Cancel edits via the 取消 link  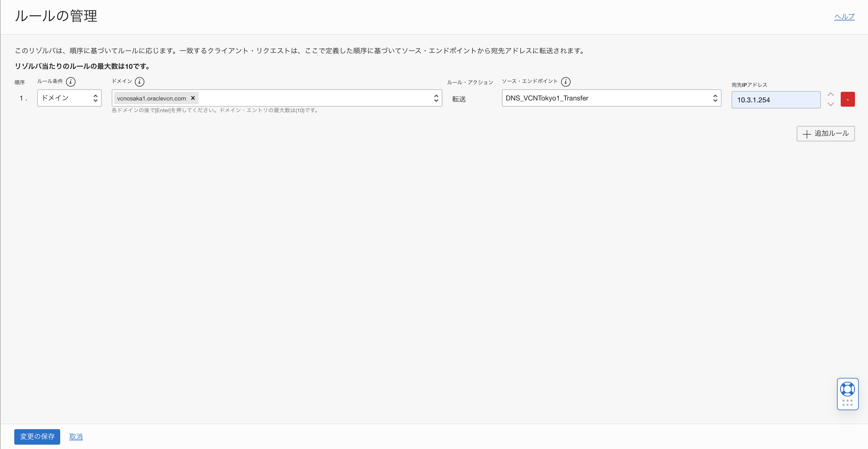coord(76,437)
